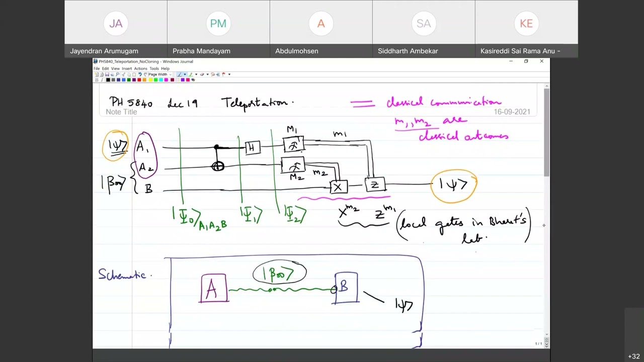Open the custom pen color palette icon

[x=193, y=79]
